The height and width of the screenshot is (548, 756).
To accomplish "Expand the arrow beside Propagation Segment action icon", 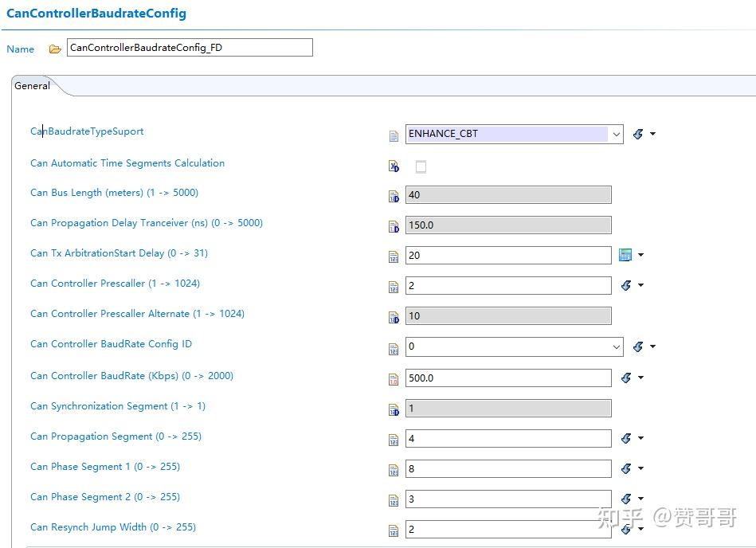I will point(640,438).
